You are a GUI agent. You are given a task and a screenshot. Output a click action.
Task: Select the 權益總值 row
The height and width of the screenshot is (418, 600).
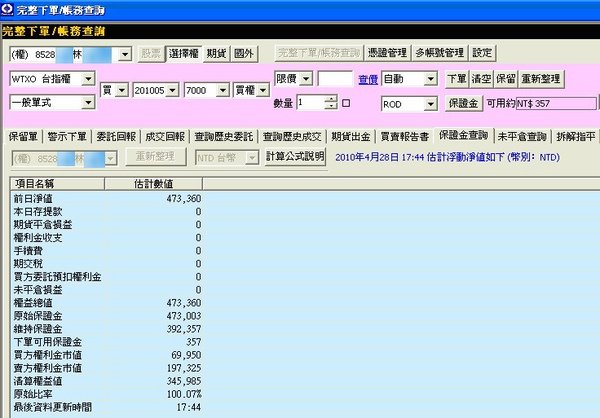click(106, 303)
